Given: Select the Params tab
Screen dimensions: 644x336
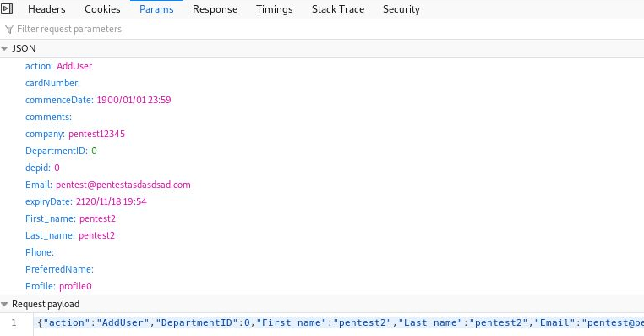Looking at the screenshot, I should (156, 9).
